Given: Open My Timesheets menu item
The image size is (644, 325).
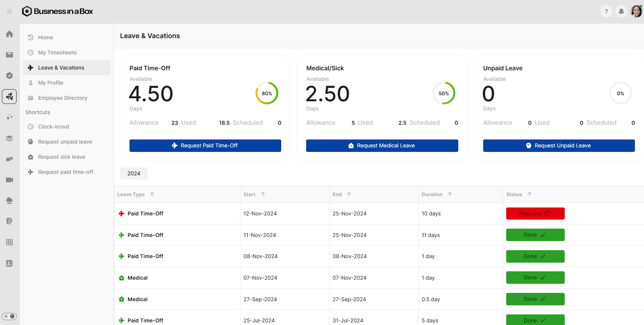Looking at the screenshot, I should pyautogui.click(x=67, y=53).
